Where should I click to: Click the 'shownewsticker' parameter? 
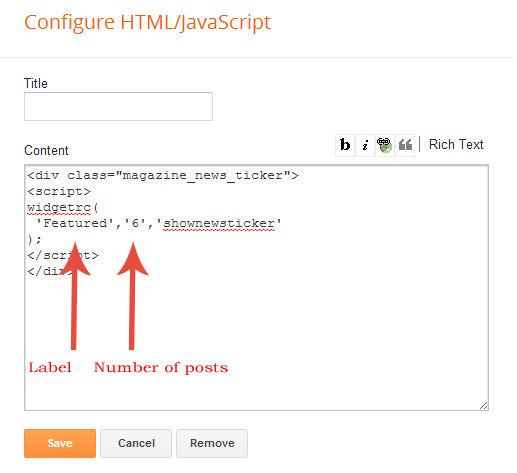219,223
